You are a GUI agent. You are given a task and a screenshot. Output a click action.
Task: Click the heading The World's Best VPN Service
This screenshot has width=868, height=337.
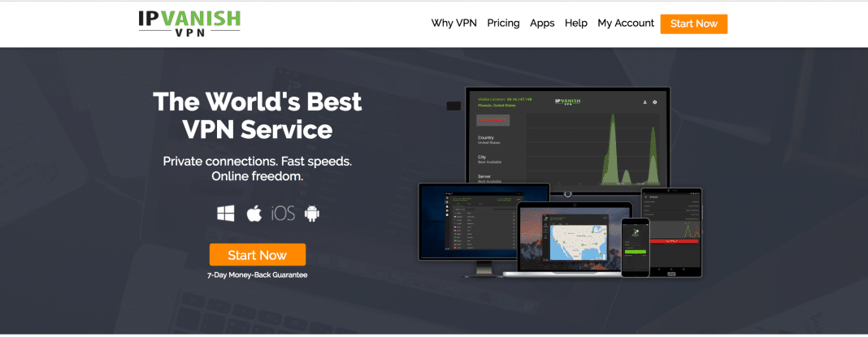(x=258, y=115)
